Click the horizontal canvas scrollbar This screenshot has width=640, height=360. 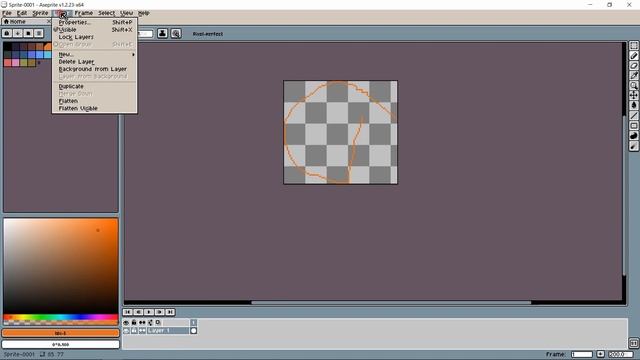(391, 303)
